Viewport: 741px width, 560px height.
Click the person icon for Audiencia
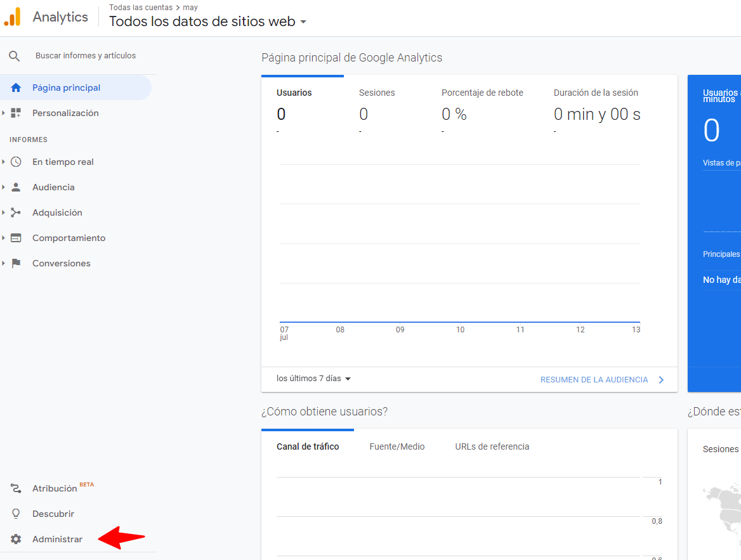16,187
